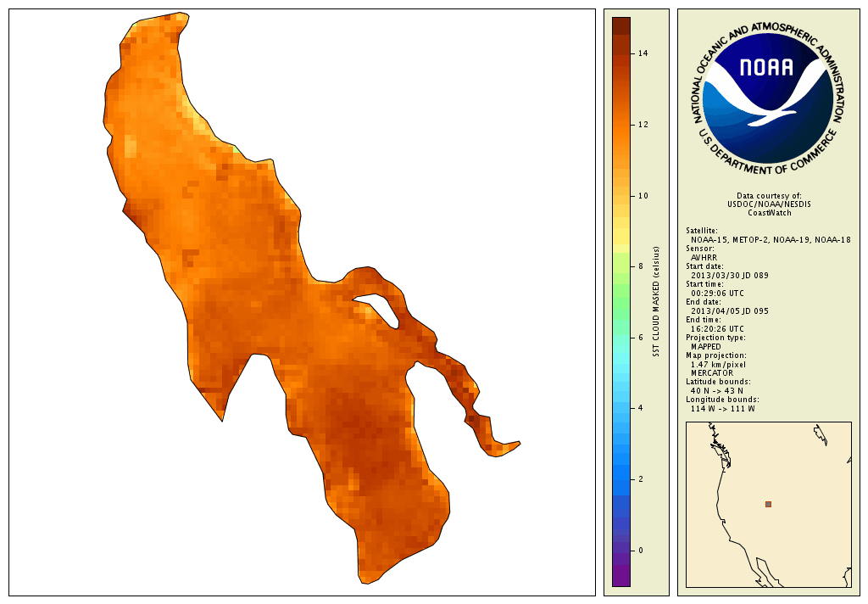
Task: Click the 14 tick label on the color scale
Action: coord(643,53)
